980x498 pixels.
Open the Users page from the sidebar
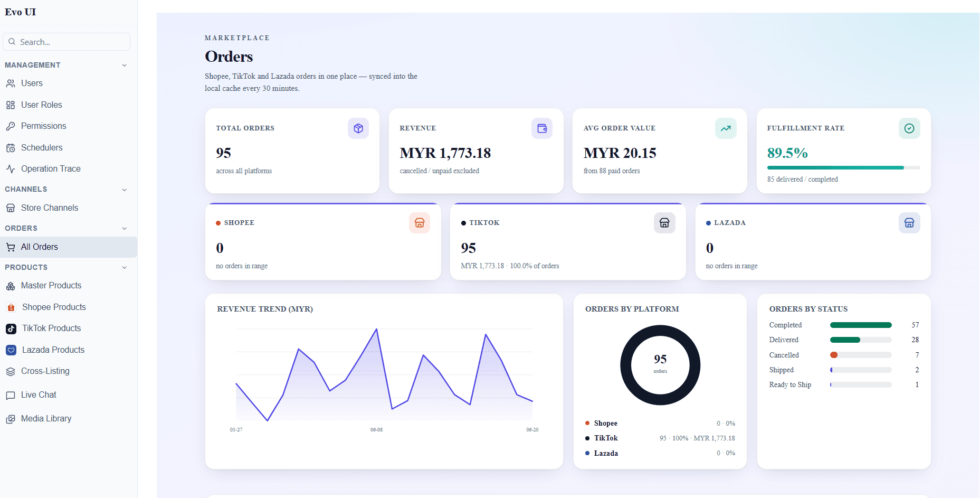click(69, 83)
